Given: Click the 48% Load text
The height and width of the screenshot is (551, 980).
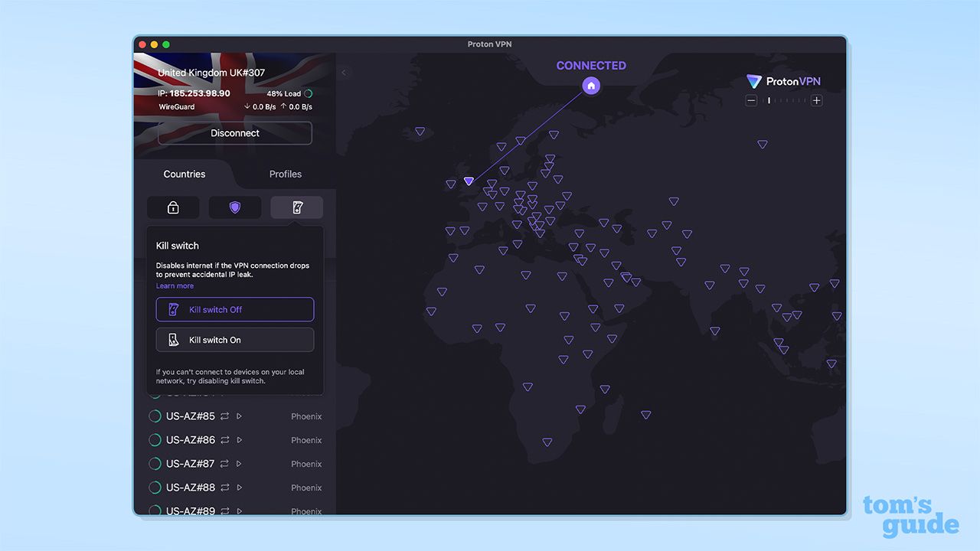Looking at the screenshot, I should (283, 93).
